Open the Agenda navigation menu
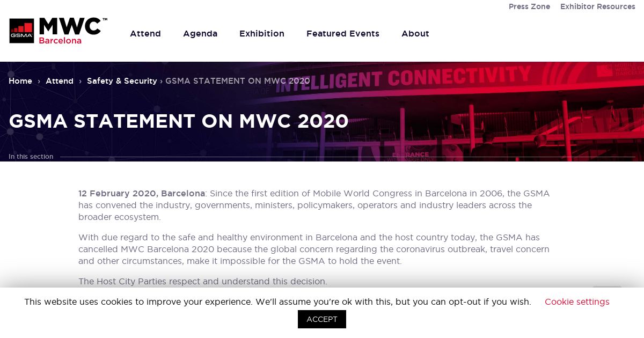This screenshot has width=644, height=338. tap(200, 34)
